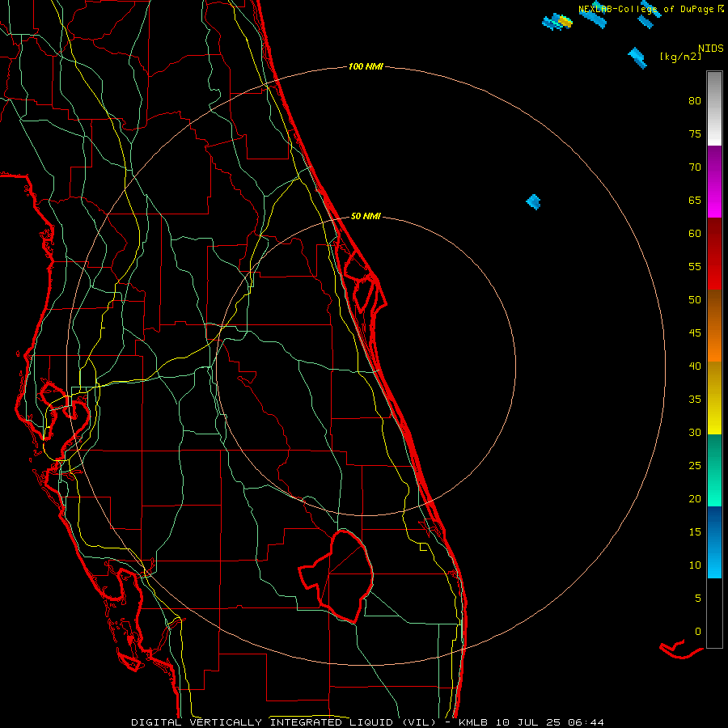The image size is (728, 728).
Task: Select the purple-magenta segment of the color bar
Action: point(714,182)
